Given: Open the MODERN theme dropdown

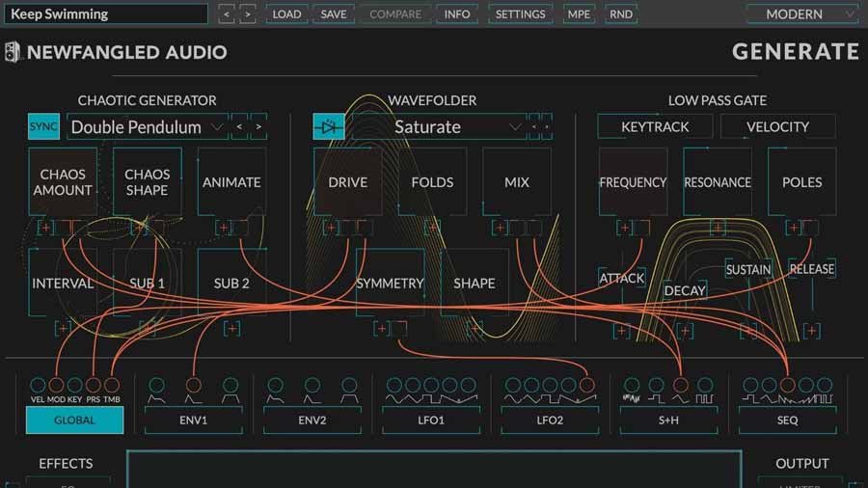Looking at the screenshot, I should (x=802, y=14).
